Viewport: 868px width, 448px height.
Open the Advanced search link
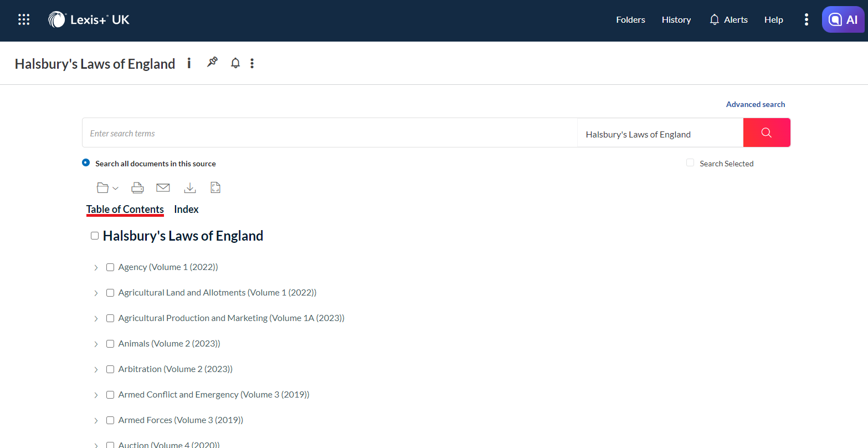pyautogui.click(x=755, y=104)
